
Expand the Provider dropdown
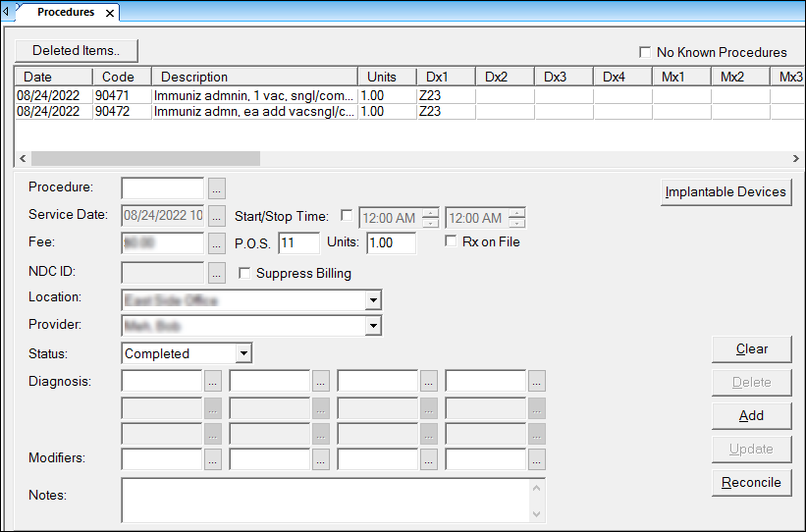tap(373, 325)
